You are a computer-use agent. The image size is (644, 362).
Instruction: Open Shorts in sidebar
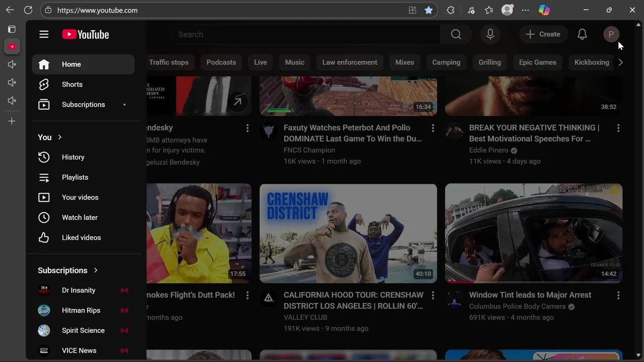point(83,84)
